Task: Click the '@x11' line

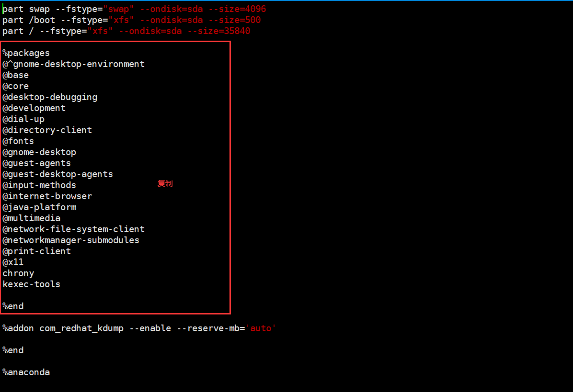Action: point(13,262)
